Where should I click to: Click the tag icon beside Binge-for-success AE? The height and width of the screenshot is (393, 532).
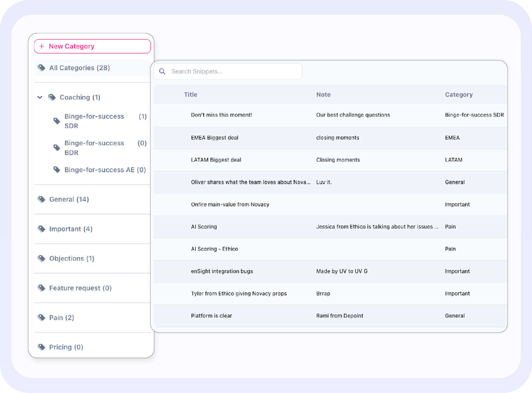[57, 170]
